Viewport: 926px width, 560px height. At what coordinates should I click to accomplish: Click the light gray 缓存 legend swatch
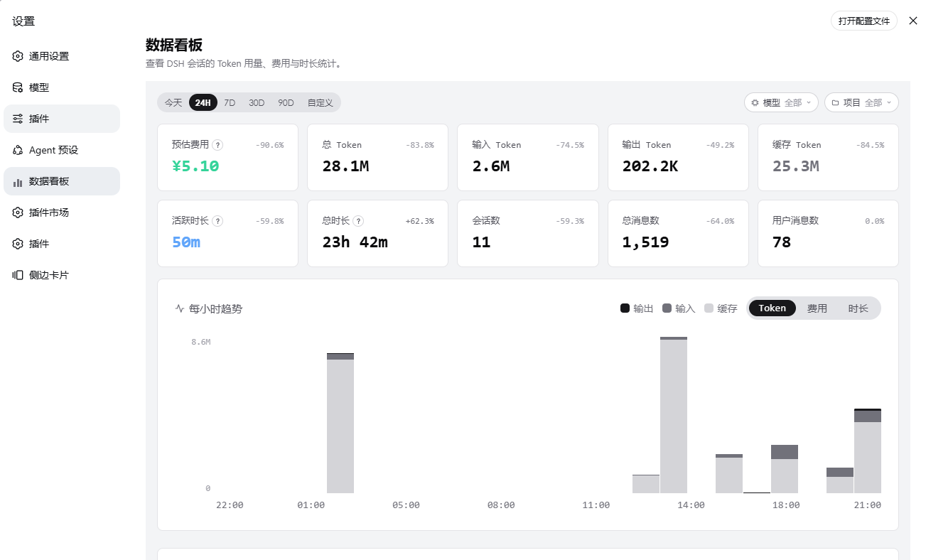709,308
